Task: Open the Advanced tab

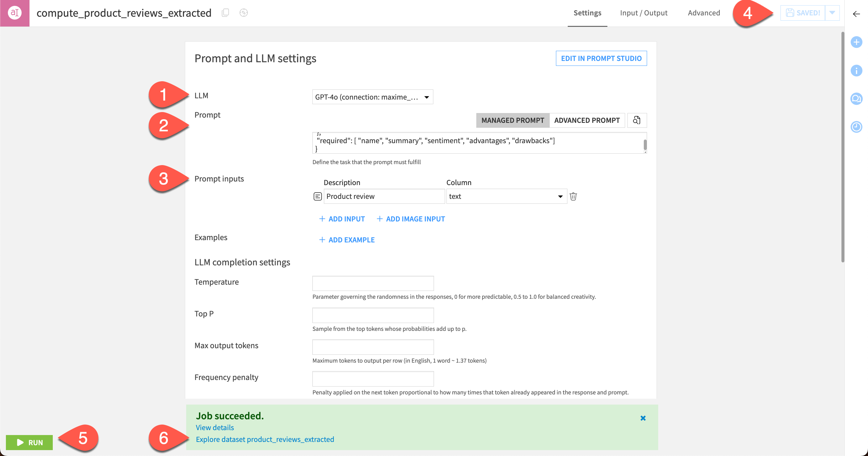Action: pyautogui.click(x=703, y=13)
